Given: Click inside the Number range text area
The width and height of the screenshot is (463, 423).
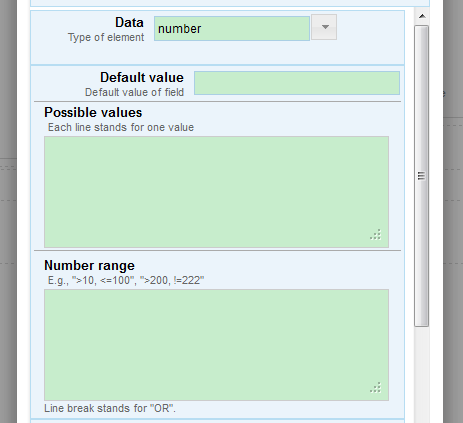Looking at the screenshot, I should (x=216, y=345).
